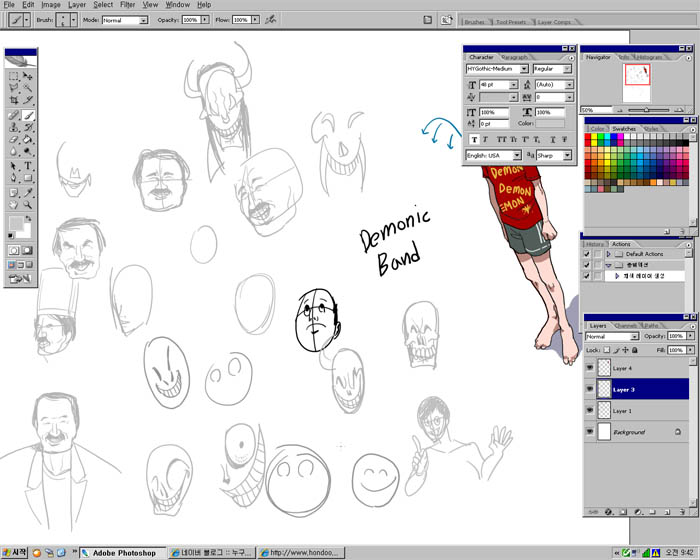Image resolution: width=700 pixels, height=560 pixels.
Task: Select the Paint Bucket tool
Action: [28, 139]
